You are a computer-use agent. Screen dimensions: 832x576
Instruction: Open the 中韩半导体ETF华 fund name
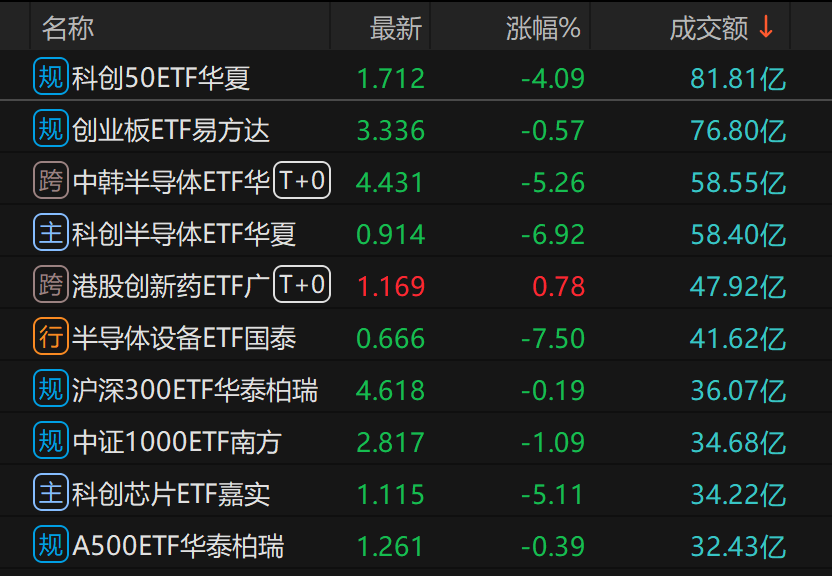[171, 182]
